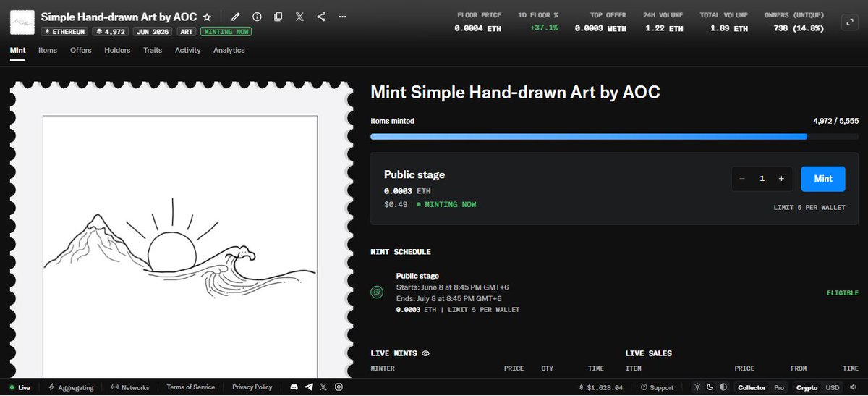This screenshot has width=868, height=396.
Task: Open the X icon in footer
Action: pyautogui.click(x=323, y=387)
